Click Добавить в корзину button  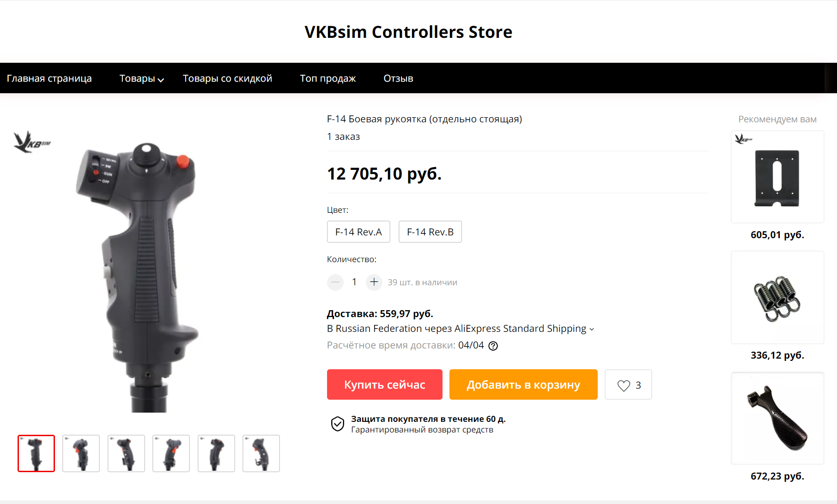pos(523,384)
